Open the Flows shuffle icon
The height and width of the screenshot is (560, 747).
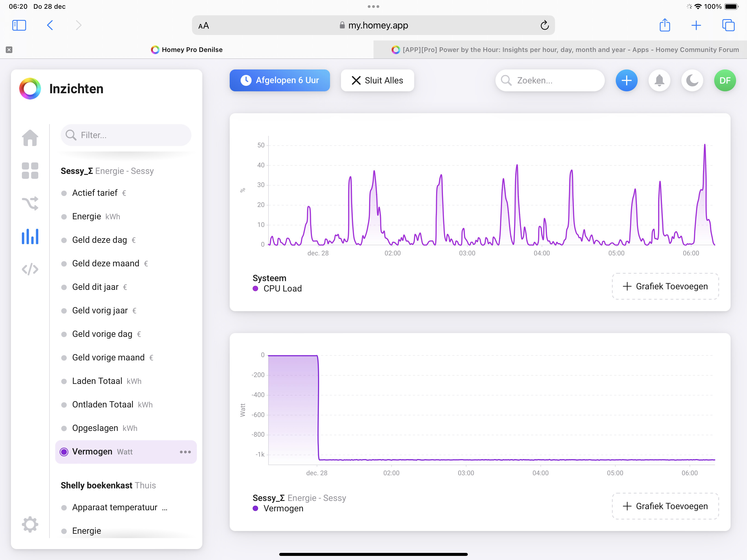pos(30,203)
